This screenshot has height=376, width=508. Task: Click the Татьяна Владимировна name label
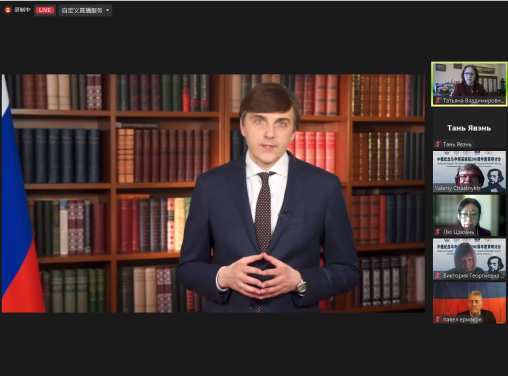473,100
